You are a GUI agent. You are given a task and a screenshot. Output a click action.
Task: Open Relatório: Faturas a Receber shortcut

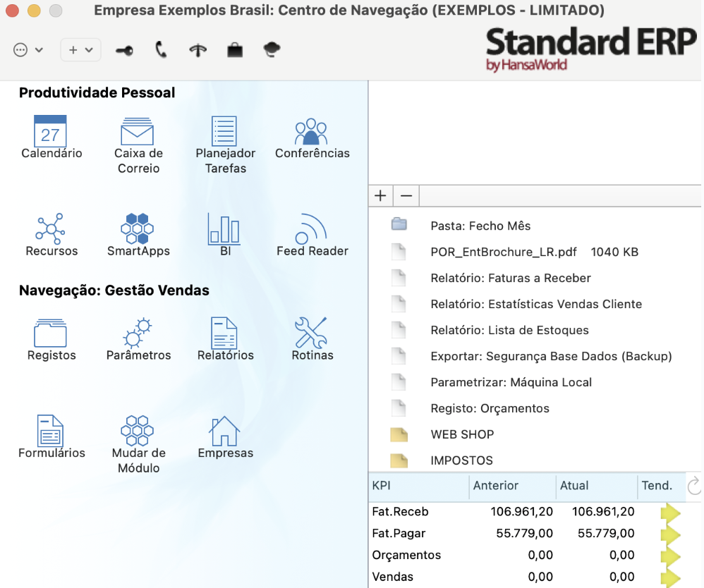510,278
